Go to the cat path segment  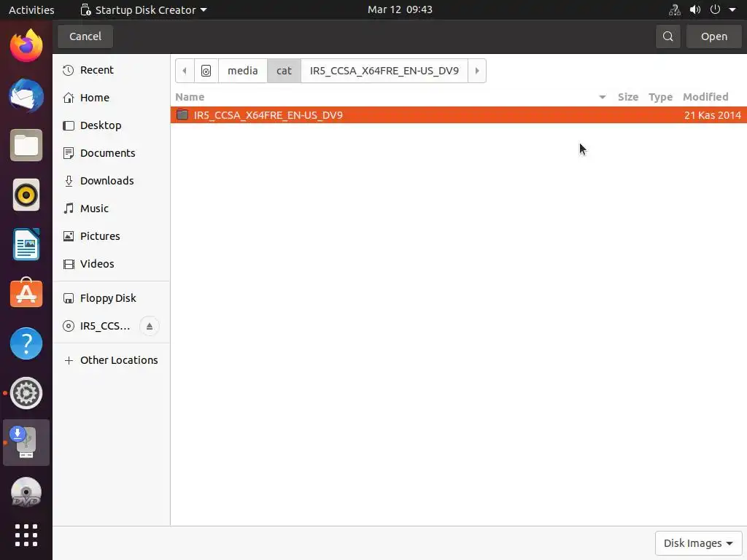[284, 71]
